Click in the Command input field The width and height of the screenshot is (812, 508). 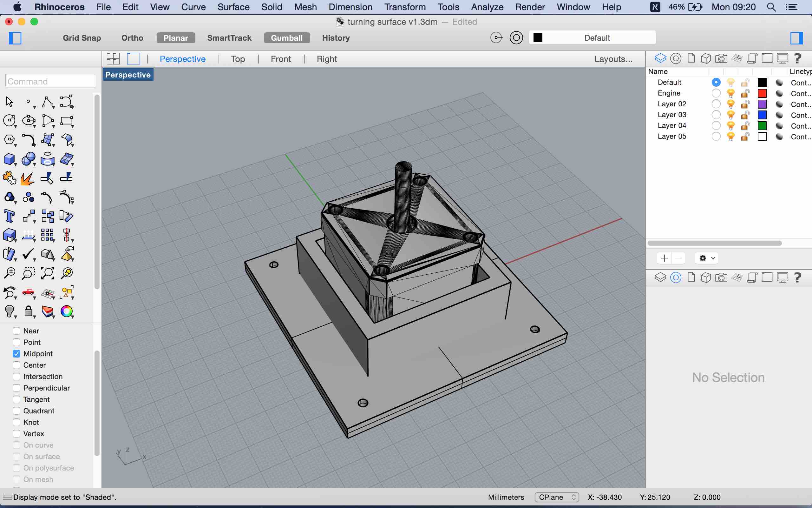point(51,81)
